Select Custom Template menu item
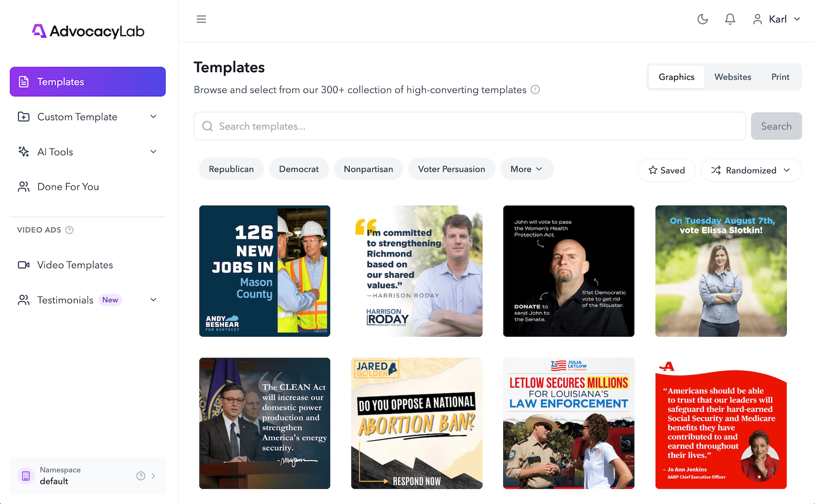The height and width of the screenshot is (504, 815). (x=88, y=117)
